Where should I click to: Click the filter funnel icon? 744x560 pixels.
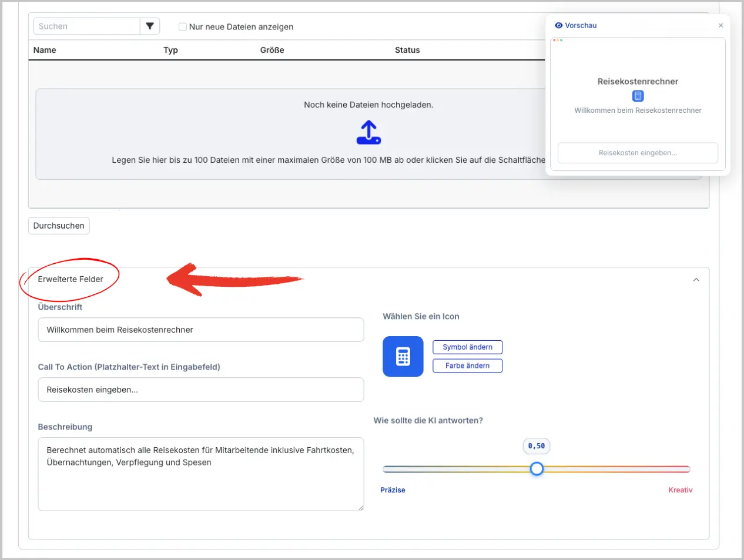click(150, 26)
